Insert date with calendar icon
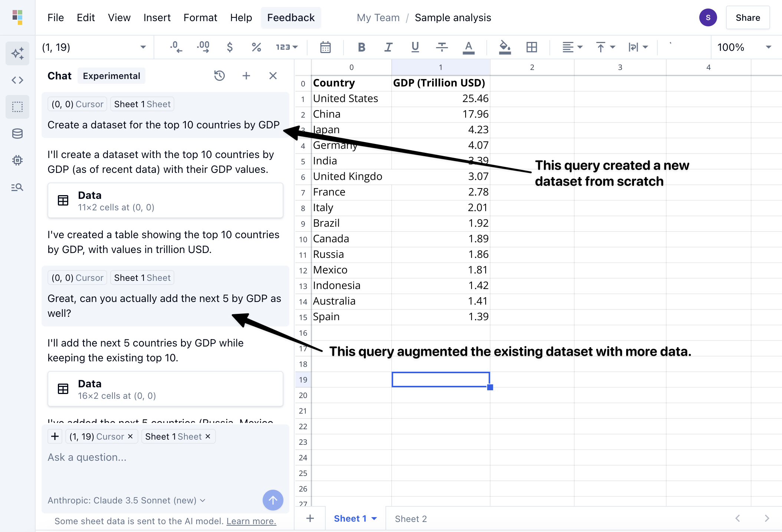Image resolution: width=782 pixels, height=532 pixels. pyautogui.click(x=325, y=47)
